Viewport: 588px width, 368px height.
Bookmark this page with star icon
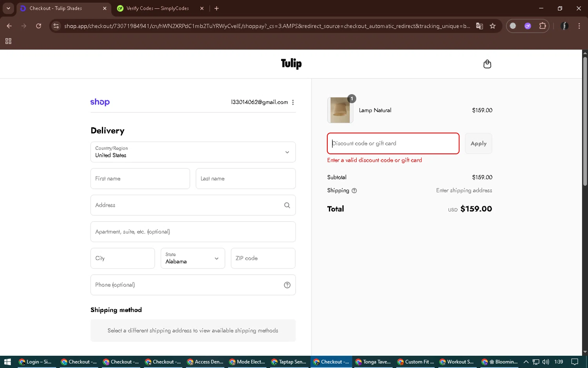coord(493,26)
